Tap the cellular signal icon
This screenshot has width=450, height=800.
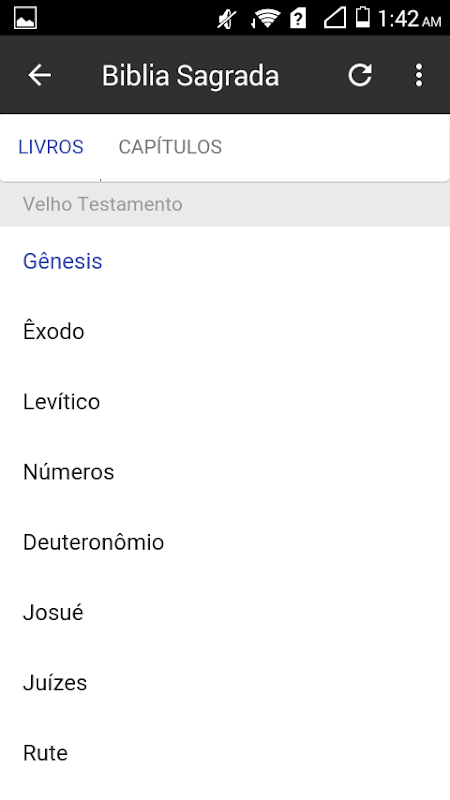point(335,18)
